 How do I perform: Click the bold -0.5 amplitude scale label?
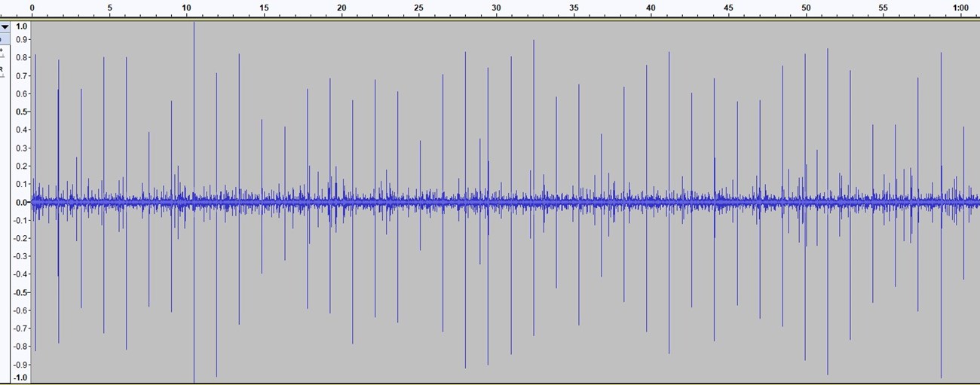pyautogui.click(x=20, y=292)
